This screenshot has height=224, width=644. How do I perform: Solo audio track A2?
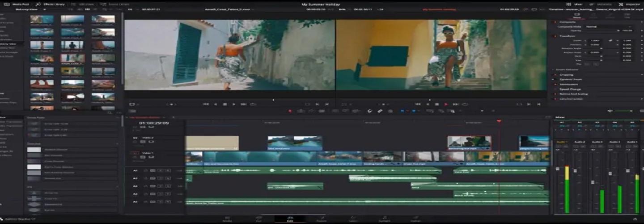pyautogui.click(x=161, y=178)
